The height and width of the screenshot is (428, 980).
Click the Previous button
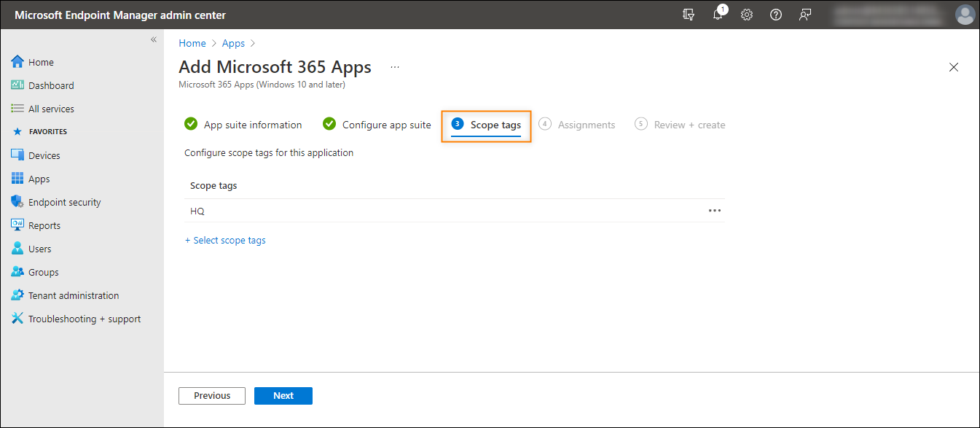point(212,396)
